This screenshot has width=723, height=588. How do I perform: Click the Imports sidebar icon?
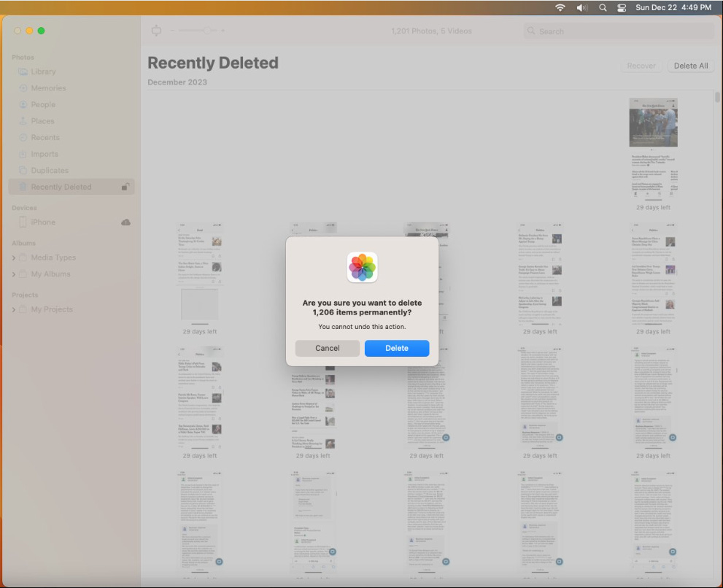click(23, 154)
